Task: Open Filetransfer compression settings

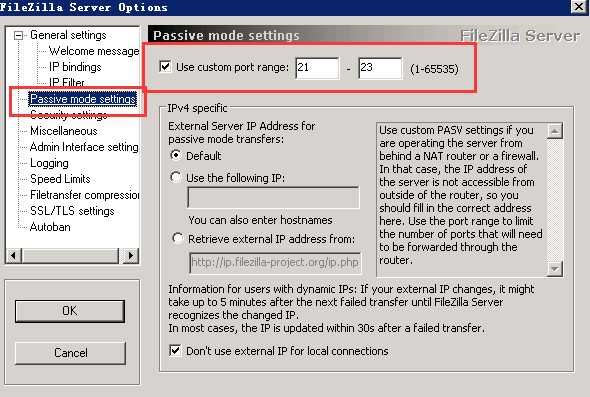Action: point(84,195)
